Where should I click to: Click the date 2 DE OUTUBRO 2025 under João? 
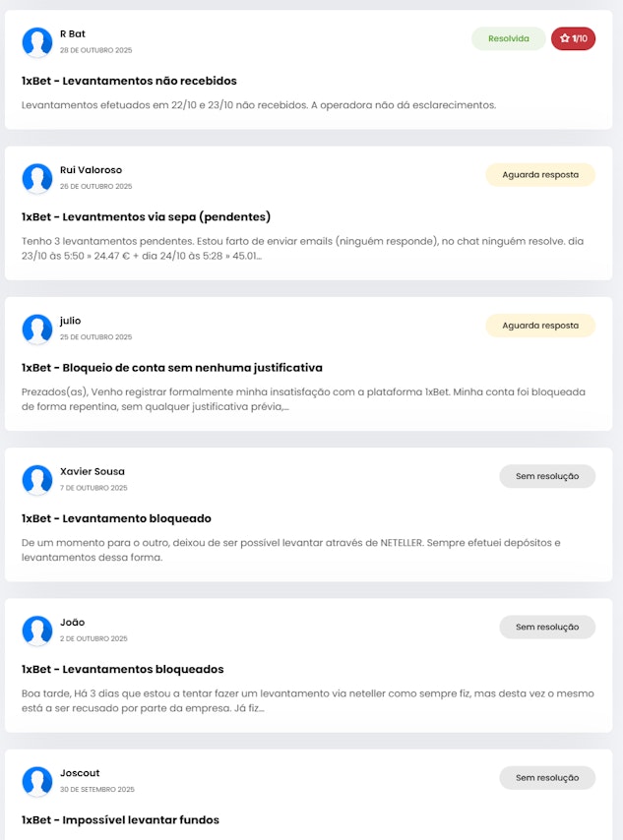[93, 638]
